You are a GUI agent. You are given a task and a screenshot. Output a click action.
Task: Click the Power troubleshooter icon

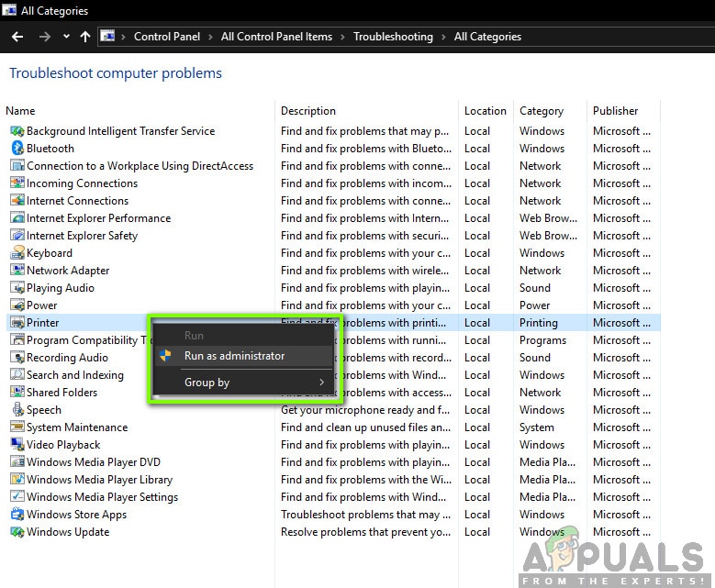tap(17, 305)
